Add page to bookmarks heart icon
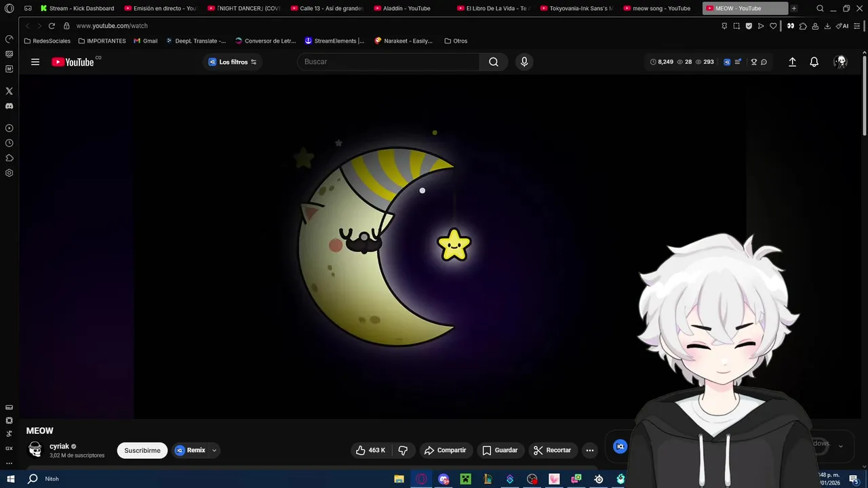 click(x=773, y=26)
